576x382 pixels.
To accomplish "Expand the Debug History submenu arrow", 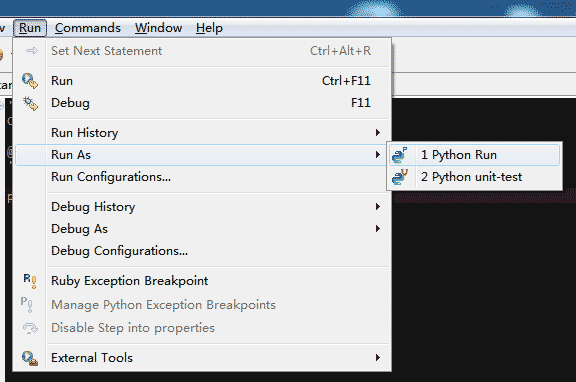I will [x=378, y=207].
